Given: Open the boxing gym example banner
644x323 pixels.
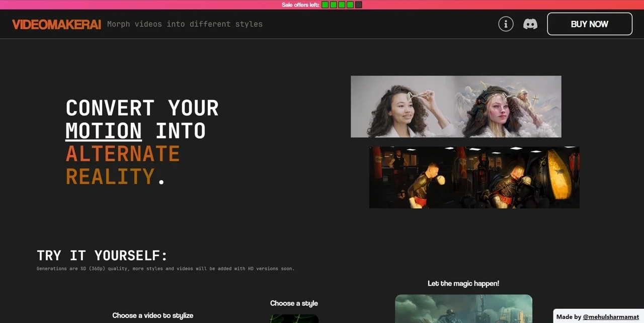Looking at the screenshot, I should (x=474, y=177).
